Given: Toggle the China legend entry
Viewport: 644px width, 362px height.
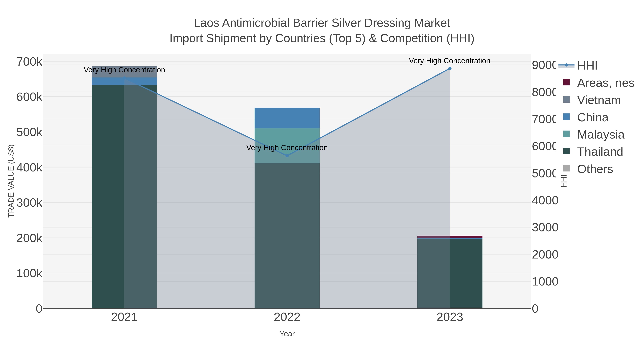Looking at the screenshot, I should (586, 117).
